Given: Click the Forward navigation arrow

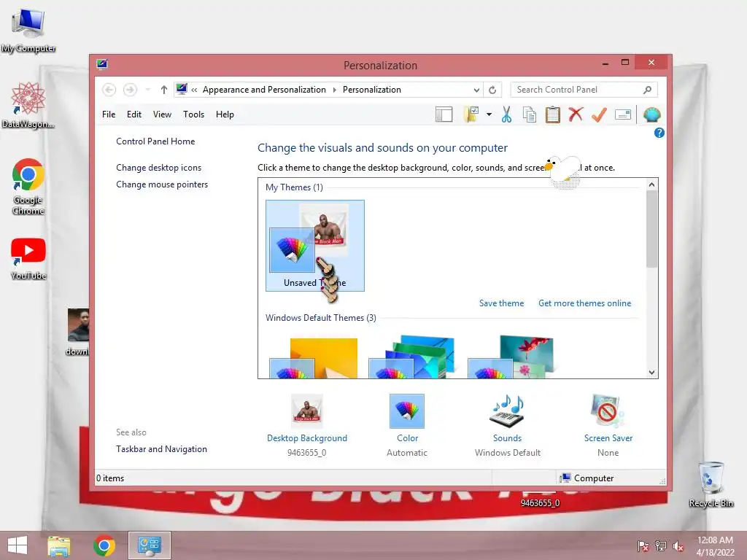Looking at the screenshot, I should pyautogui.click(x=130, y=90).
